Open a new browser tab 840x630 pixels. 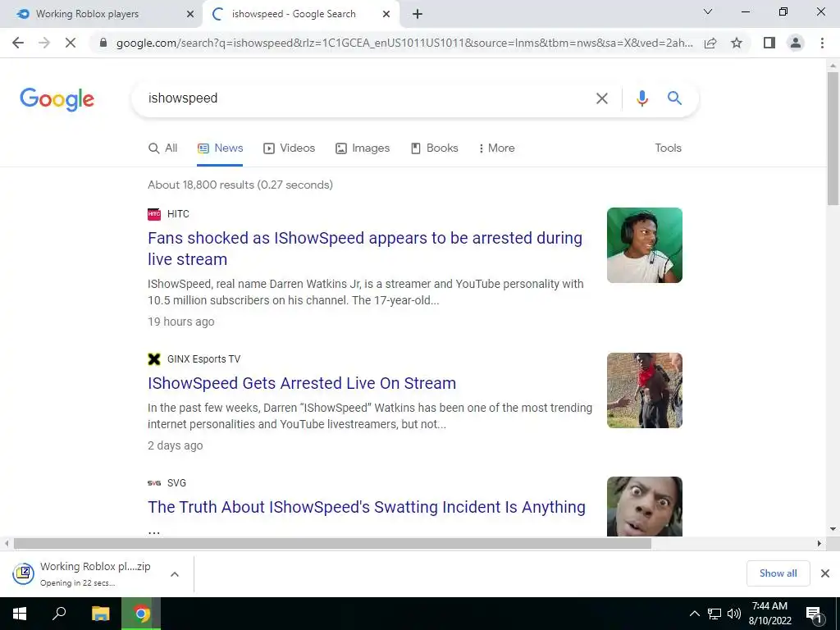pyautogui.click(x=418, y=14)
